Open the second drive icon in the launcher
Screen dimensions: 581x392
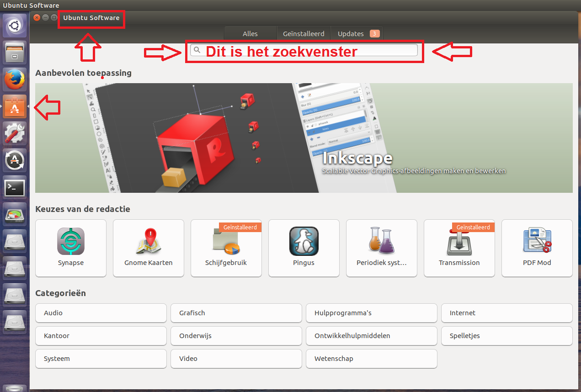pos(15,268)
